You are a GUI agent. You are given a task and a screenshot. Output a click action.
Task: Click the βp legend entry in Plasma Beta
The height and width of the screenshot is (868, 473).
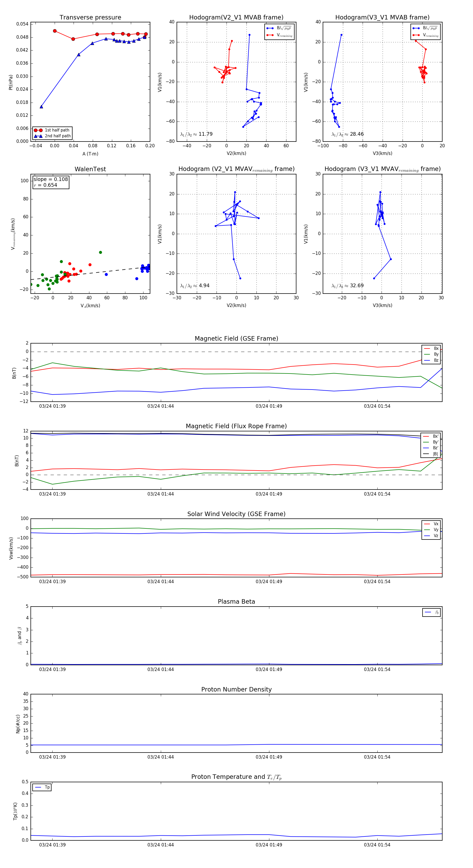[431, 612]
